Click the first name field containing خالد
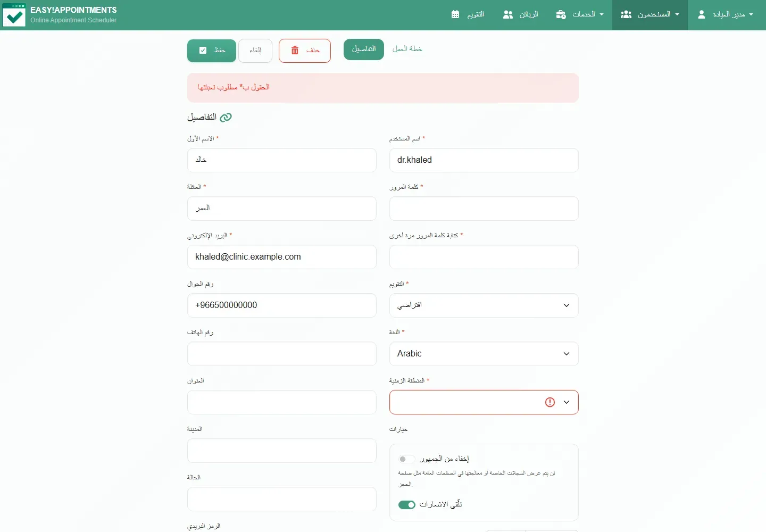 pyautogui.click(x=282, y=160)
